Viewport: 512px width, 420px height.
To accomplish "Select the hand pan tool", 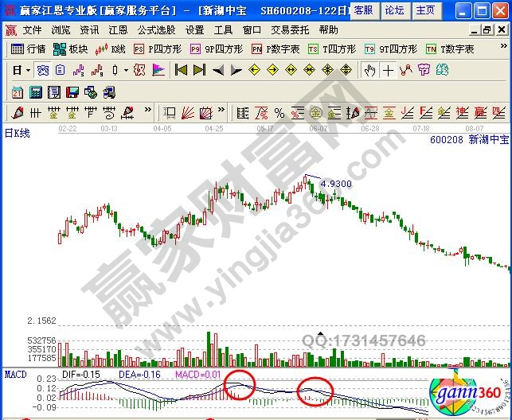I will tap(369, 70).
